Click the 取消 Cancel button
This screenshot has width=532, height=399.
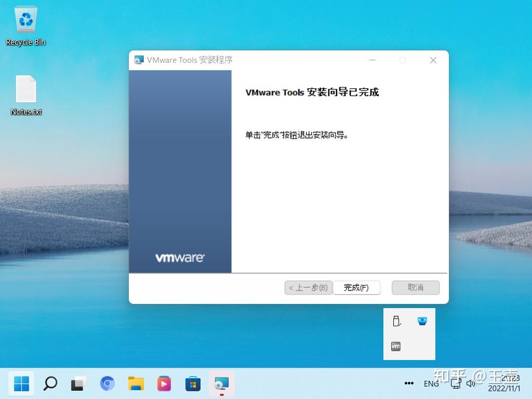(415, 287)
